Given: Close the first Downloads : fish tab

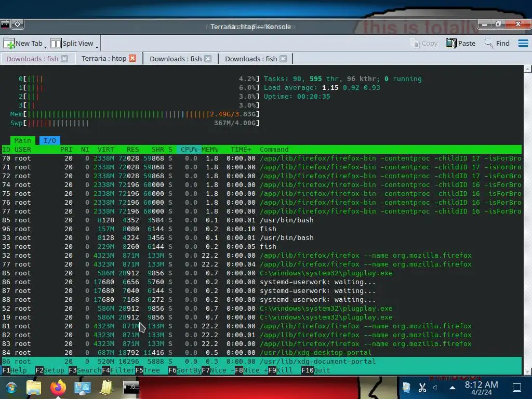Looking at the screenshot, I should [64, 59].
